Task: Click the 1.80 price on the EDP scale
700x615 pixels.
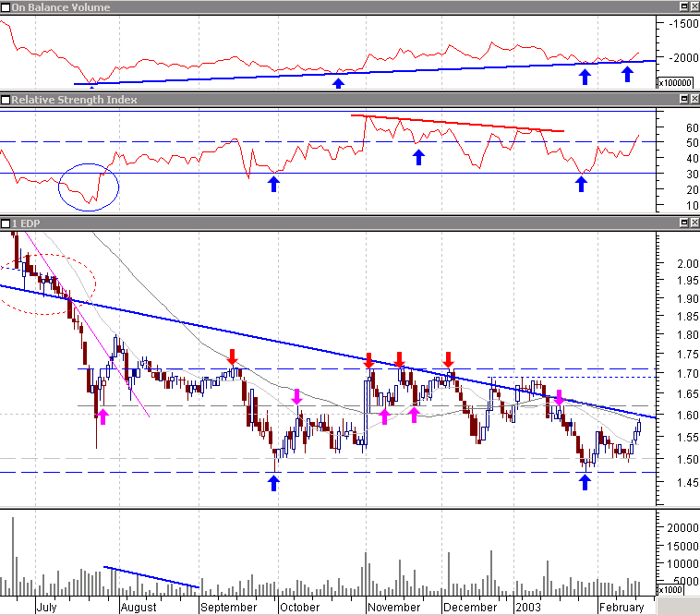Action: (x=688, y=334)
